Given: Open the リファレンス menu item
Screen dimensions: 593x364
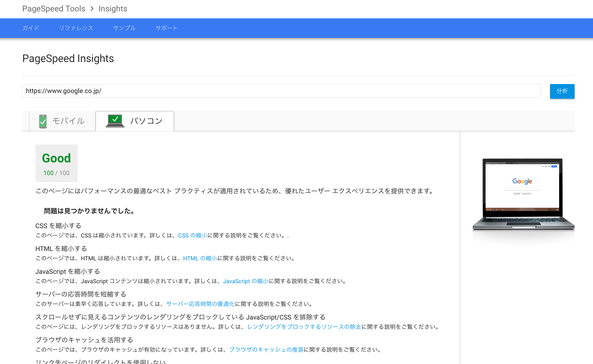Looking at the screenshot, I should (x=76, y=28).
